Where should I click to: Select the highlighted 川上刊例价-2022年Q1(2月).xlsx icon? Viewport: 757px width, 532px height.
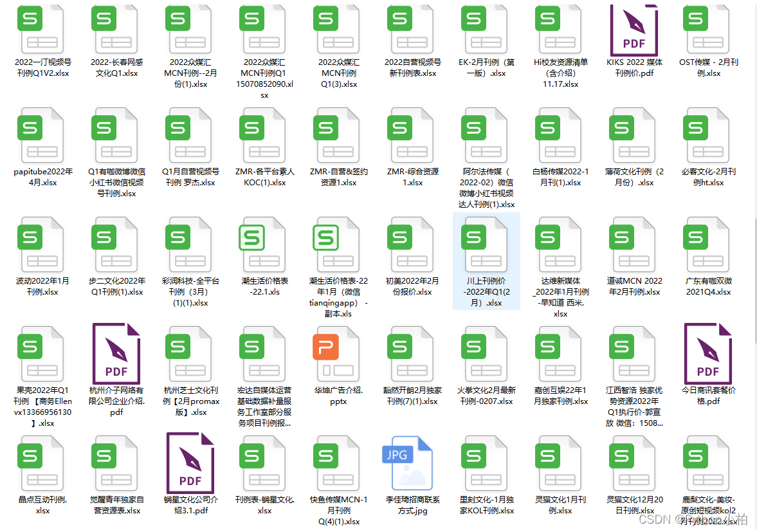point(484,244)
